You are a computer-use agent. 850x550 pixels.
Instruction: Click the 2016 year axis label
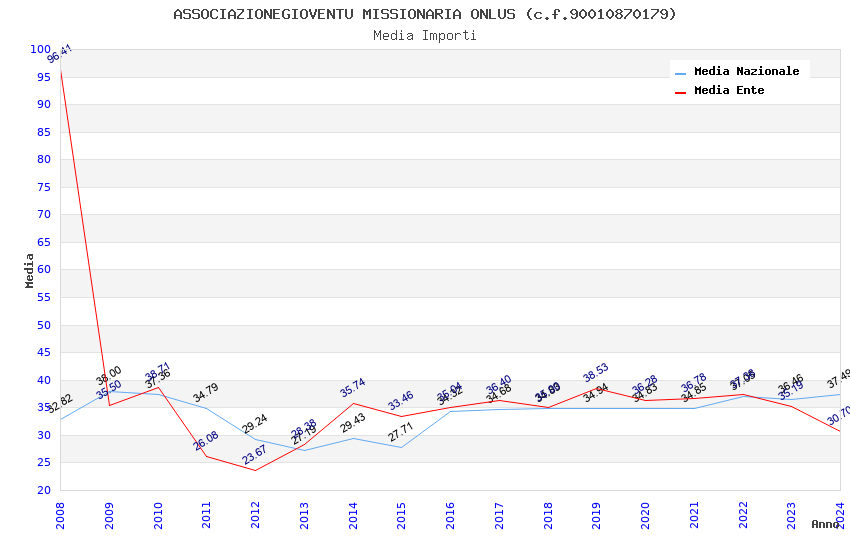[450, 515]
